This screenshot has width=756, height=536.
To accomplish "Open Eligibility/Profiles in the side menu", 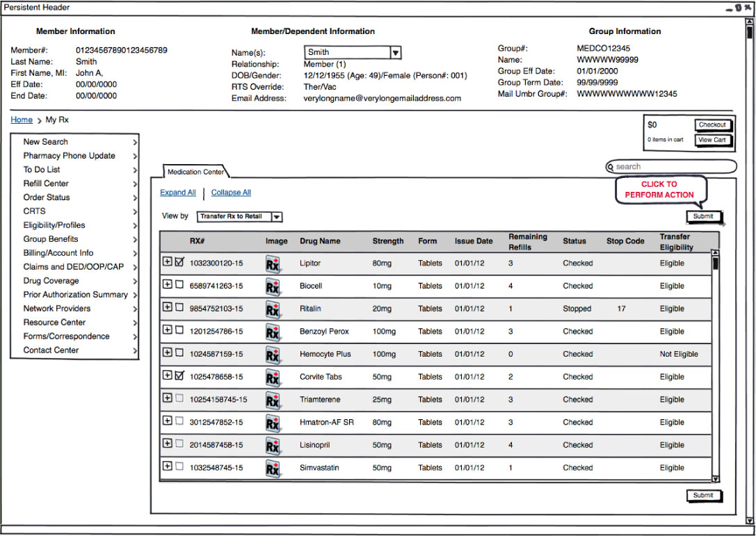I will pyautogui.click(x=74, y=225).
